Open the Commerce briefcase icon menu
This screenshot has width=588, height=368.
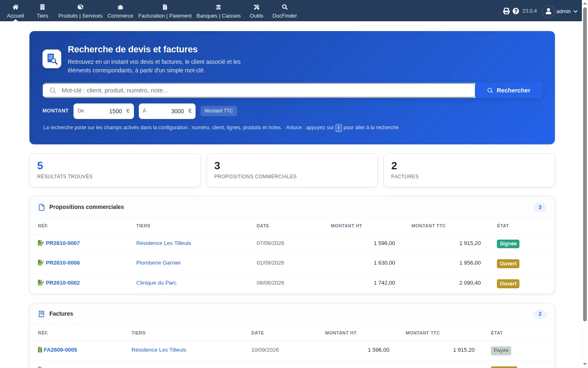point(120,7)
